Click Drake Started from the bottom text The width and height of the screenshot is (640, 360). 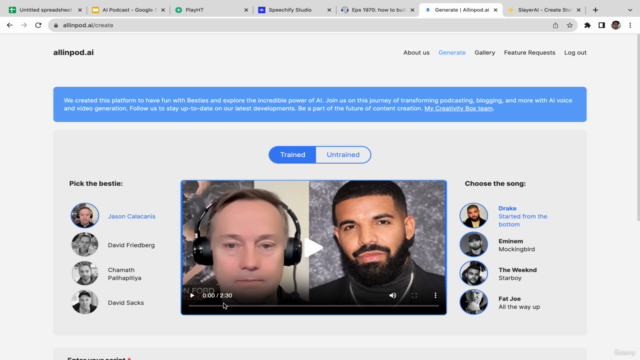(523, 216)
